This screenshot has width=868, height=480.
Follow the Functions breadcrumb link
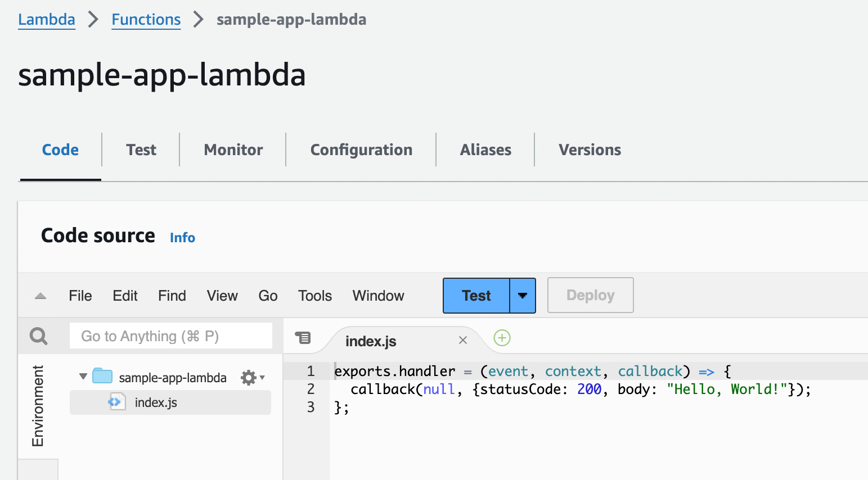pos(146,20)
